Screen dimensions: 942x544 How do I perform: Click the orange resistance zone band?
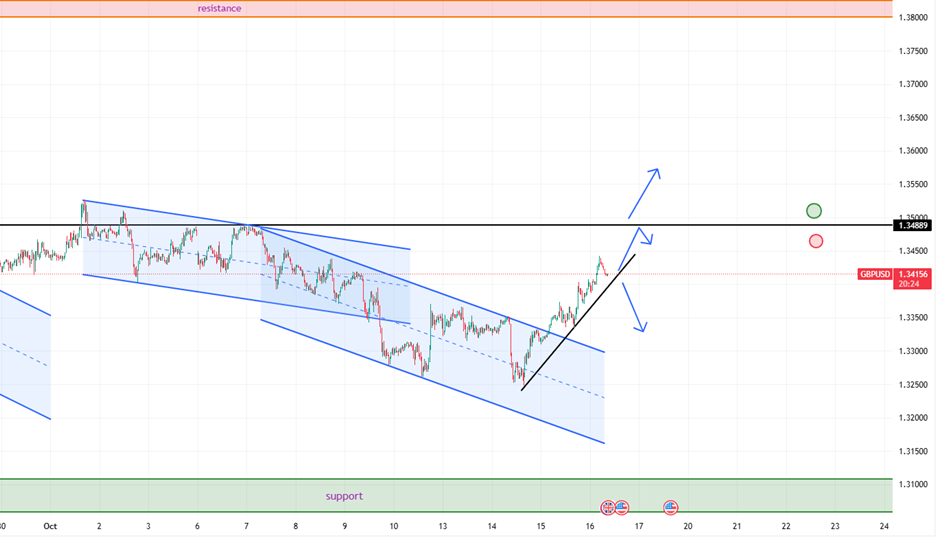click(x=500, y=9)
